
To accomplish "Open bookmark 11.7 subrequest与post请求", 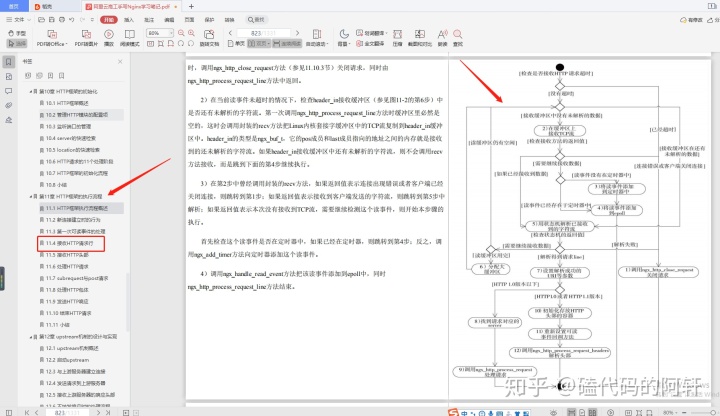I will click(77, 278).
